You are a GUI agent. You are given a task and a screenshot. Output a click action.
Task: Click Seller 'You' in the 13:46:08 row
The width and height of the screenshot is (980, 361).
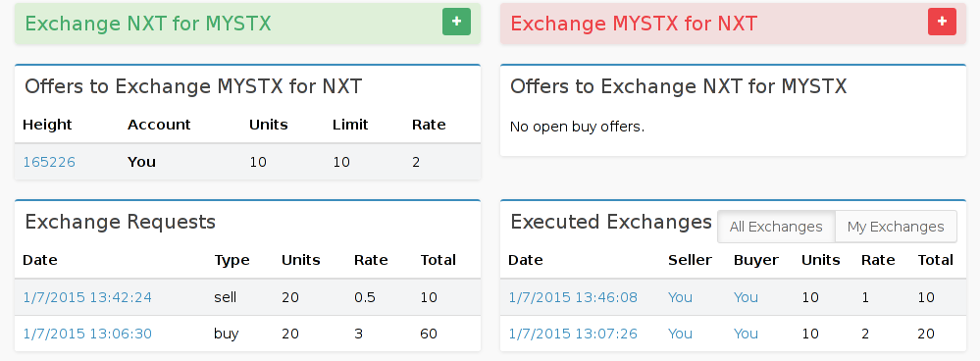coord(680,297)
